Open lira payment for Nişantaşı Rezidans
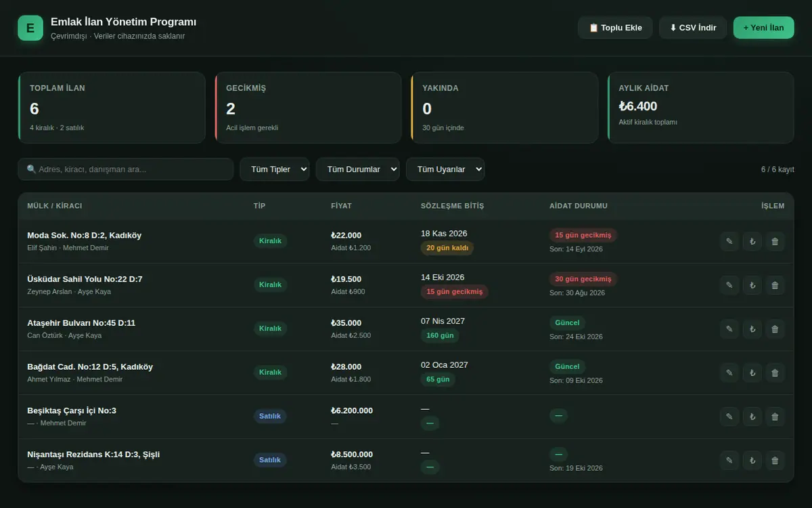The height and width of the screenshot is (508, 812). [x=752, y=461]
